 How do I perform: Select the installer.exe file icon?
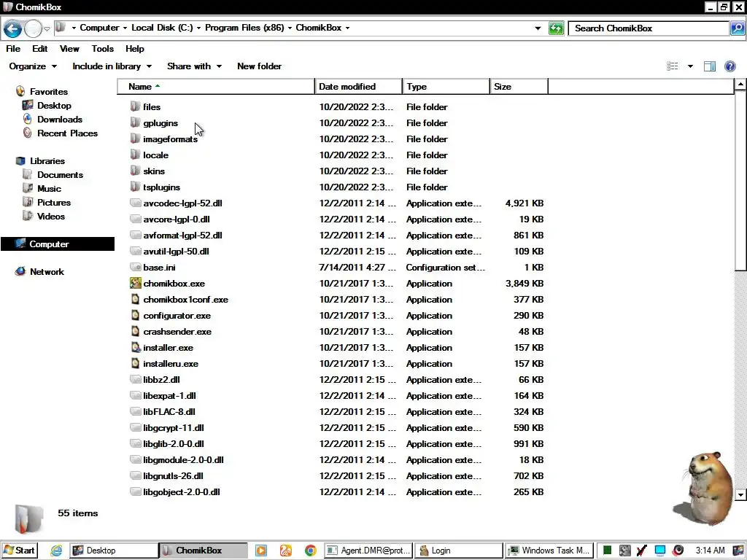[x=135, y=348]
